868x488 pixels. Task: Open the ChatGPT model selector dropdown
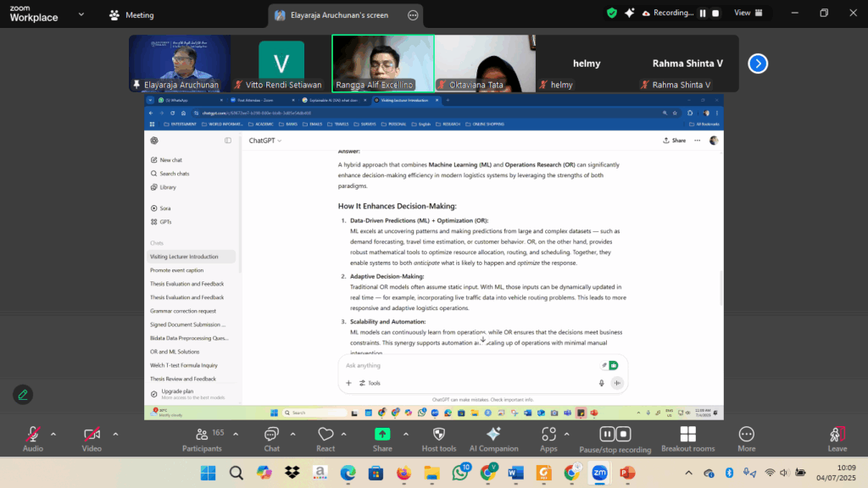click(x=265, y=141)
